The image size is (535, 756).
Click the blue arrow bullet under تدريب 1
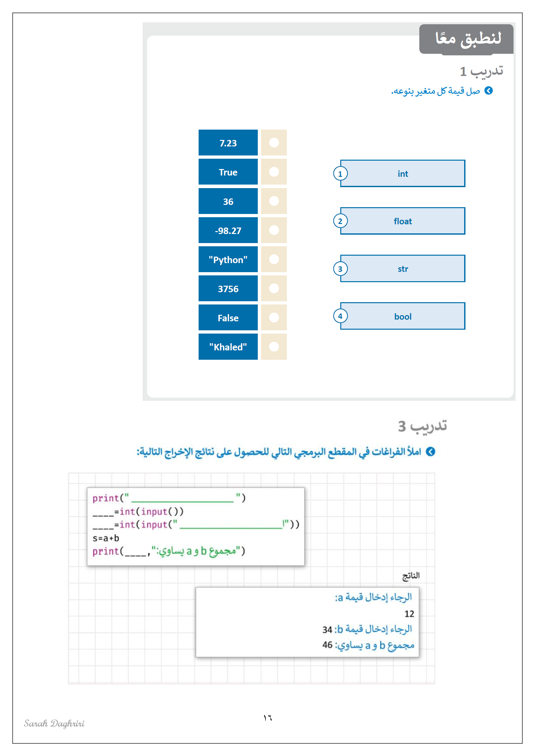(488, 91)
